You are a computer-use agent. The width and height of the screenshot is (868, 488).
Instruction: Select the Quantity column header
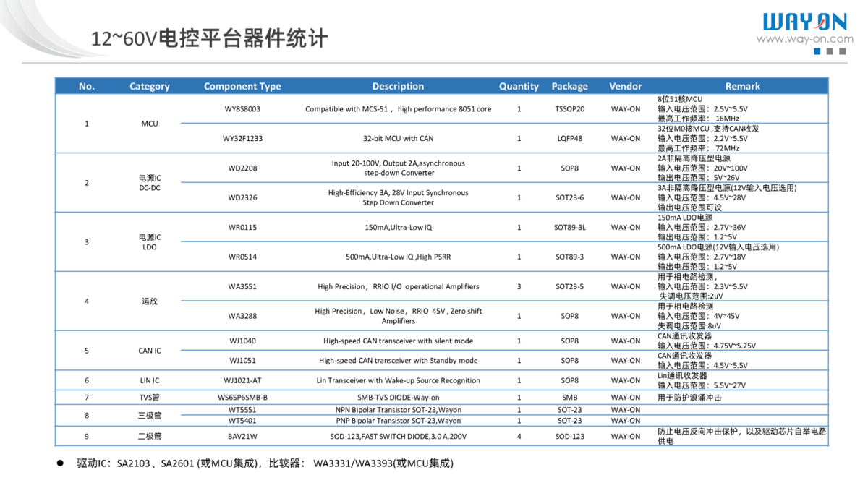[x=519, y=86]
